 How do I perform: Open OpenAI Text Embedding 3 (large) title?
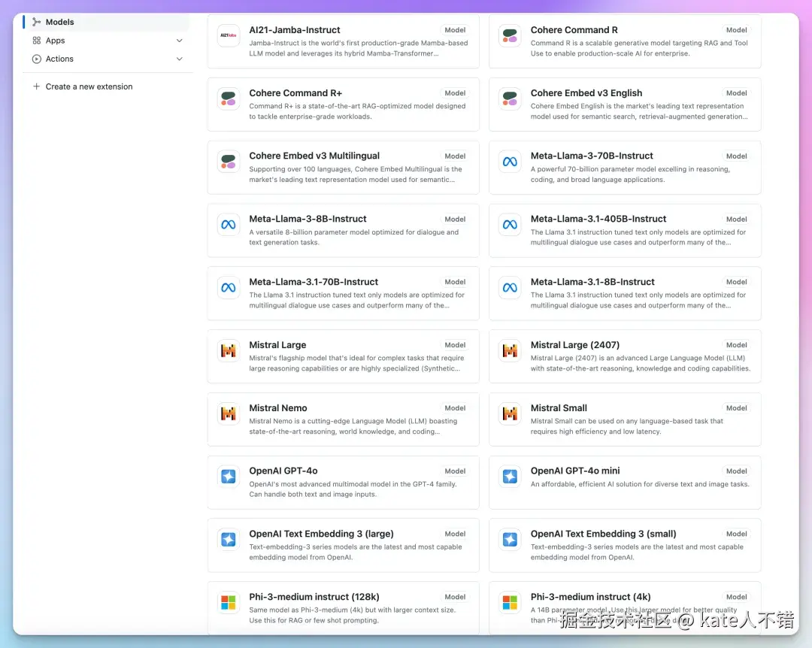(321, 534)
